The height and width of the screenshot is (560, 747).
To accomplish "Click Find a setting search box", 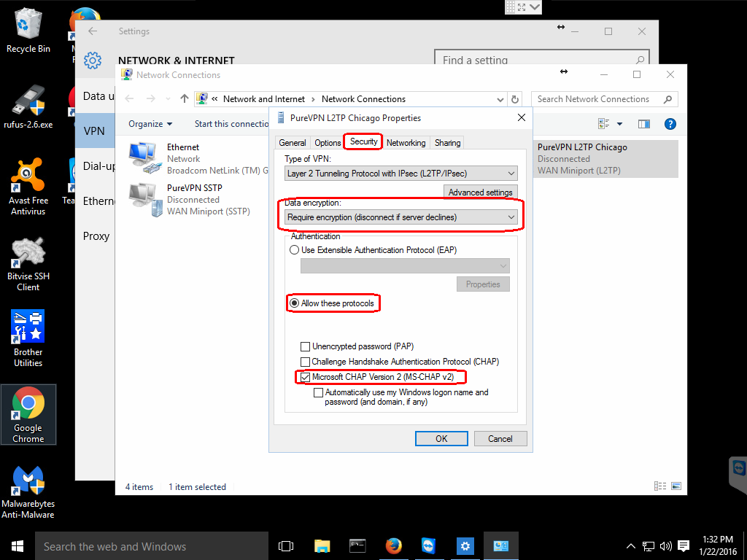I will tap(542, 57).
